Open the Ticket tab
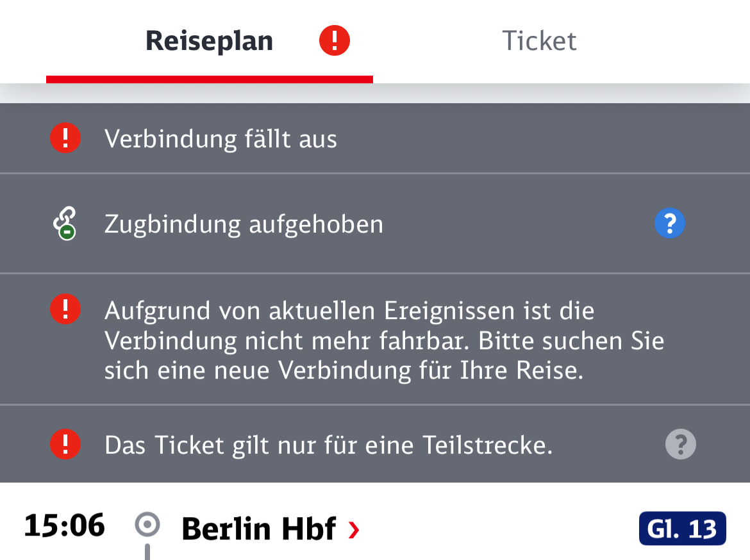The image size is (750, 560). (539, 41)
